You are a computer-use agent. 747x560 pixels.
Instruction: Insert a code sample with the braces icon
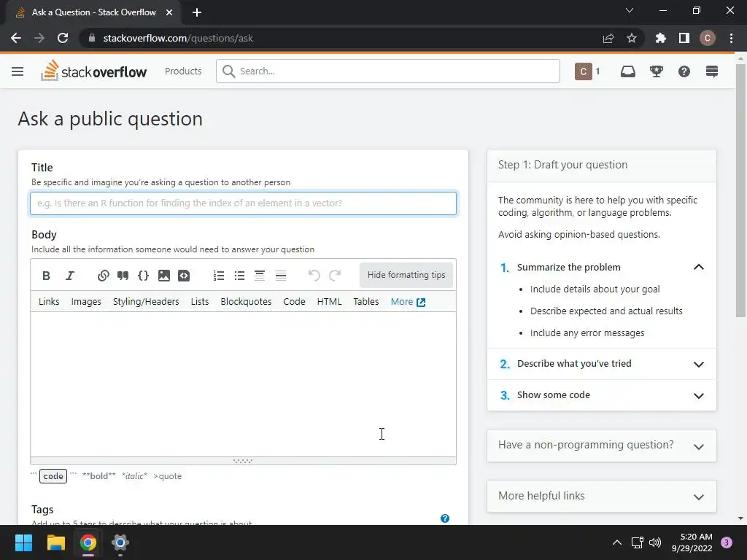[144, 276]
